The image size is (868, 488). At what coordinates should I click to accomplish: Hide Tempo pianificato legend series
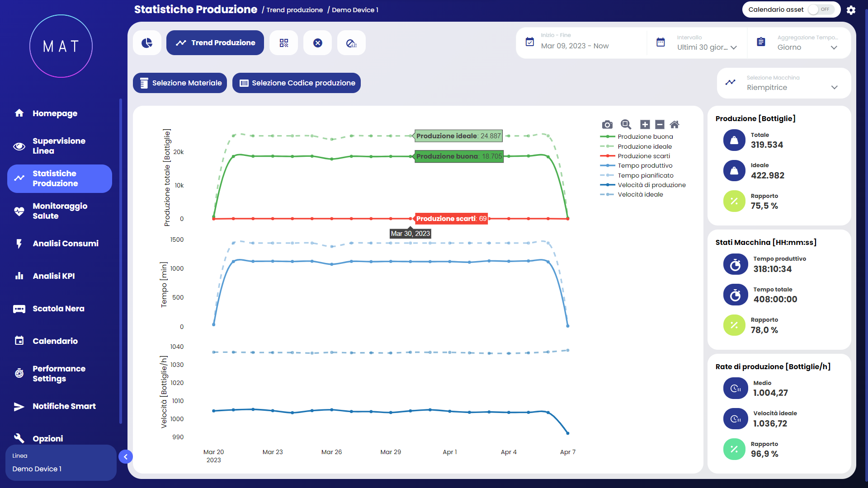645,175
